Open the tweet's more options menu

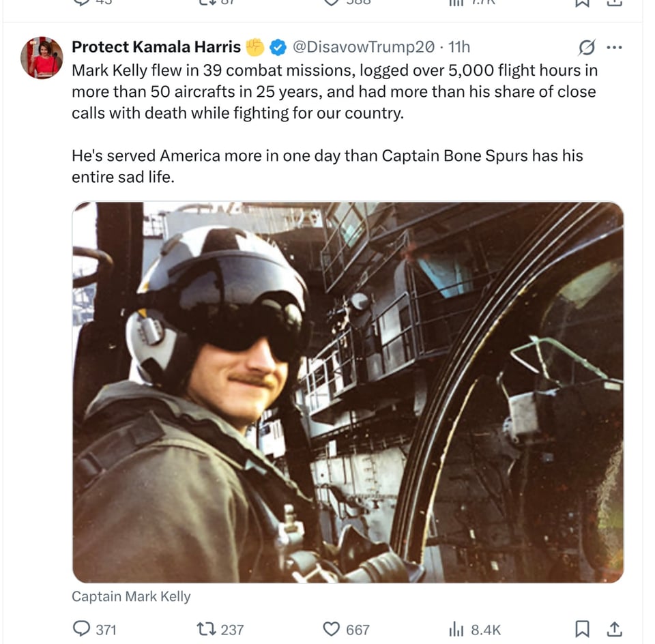pos(615,46)
